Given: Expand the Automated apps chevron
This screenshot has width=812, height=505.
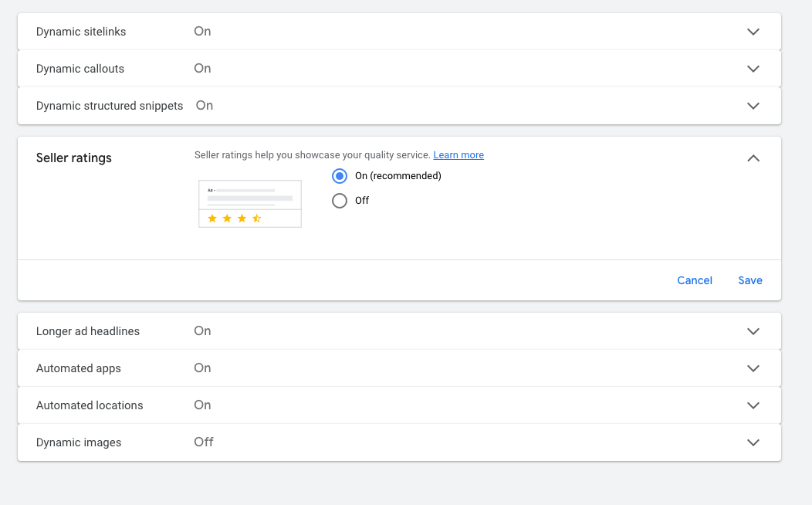Looking at the screenshot, I should pos(753,368).
